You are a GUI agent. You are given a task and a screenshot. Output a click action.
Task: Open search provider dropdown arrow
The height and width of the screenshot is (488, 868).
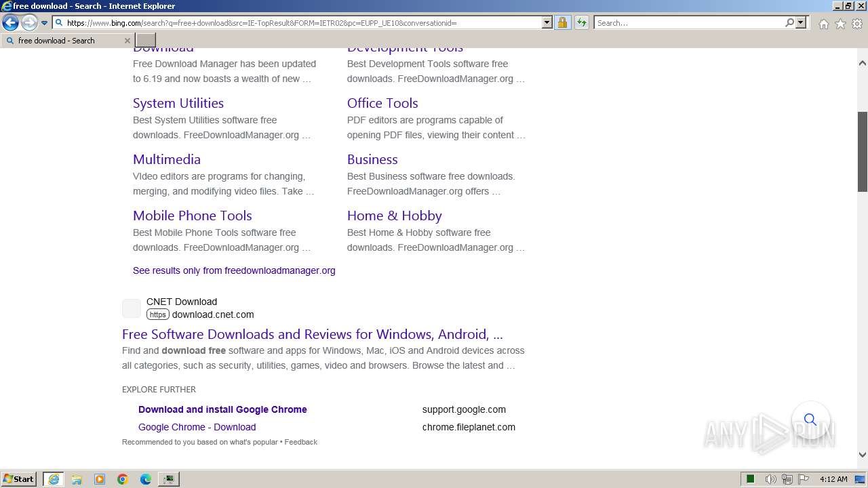(801, 23)
